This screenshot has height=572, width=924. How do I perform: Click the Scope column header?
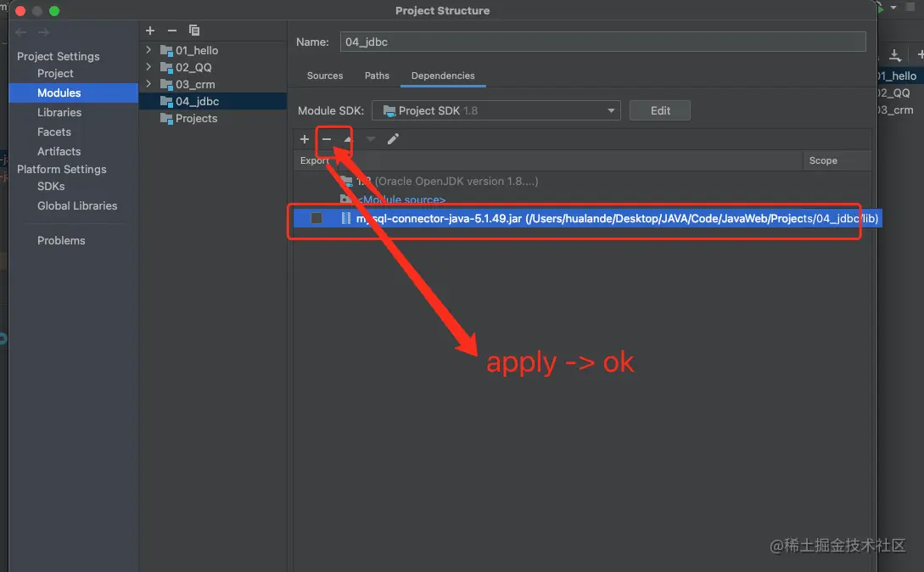coord(837,160)
